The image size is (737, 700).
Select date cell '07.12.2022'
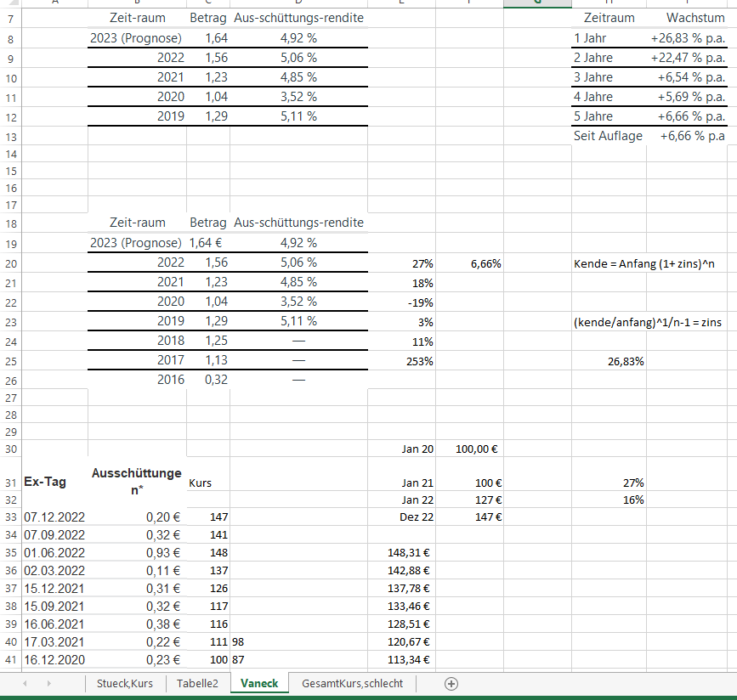(54, 517)
